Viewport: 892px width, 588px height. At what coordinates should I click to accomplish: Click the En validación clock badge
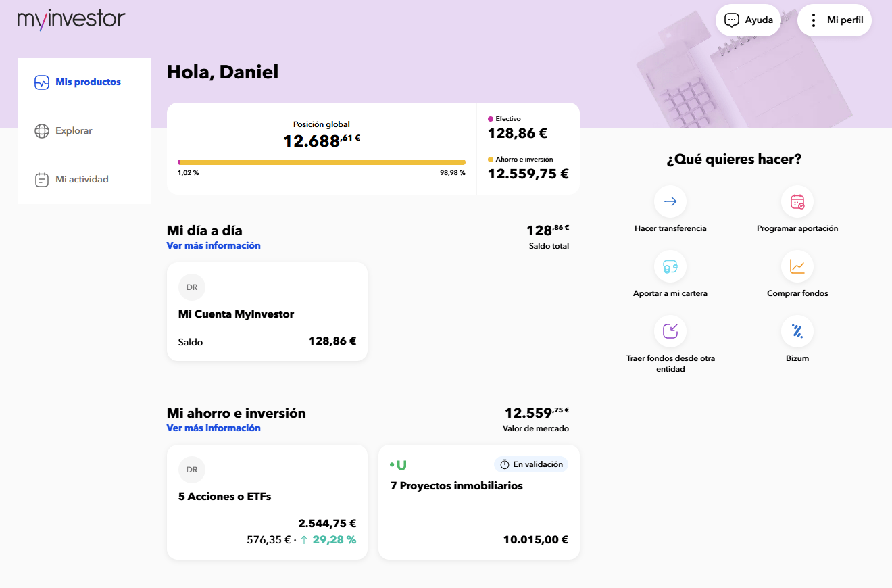click(531, 464)
